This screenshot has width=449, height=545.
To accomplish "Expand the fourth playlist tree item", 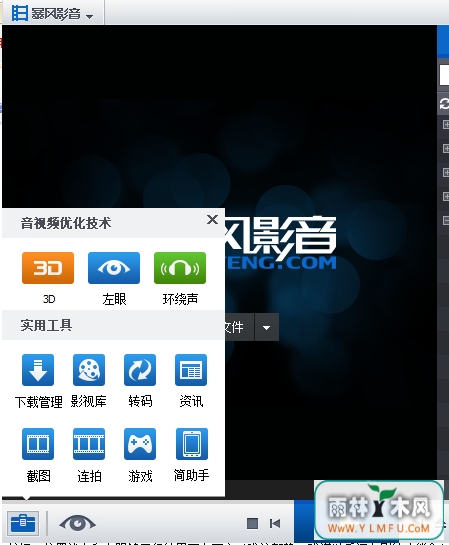I will pyautogui.click(x=446, y=196).
